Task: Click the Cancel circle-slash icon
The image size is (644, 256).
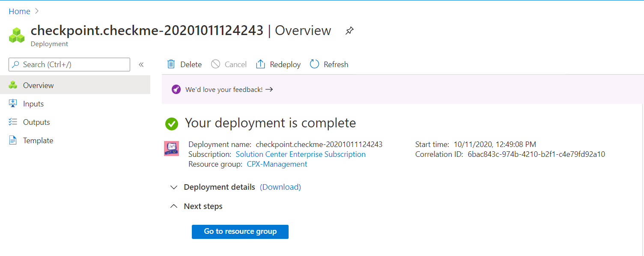Action: [x=216, y=64]
